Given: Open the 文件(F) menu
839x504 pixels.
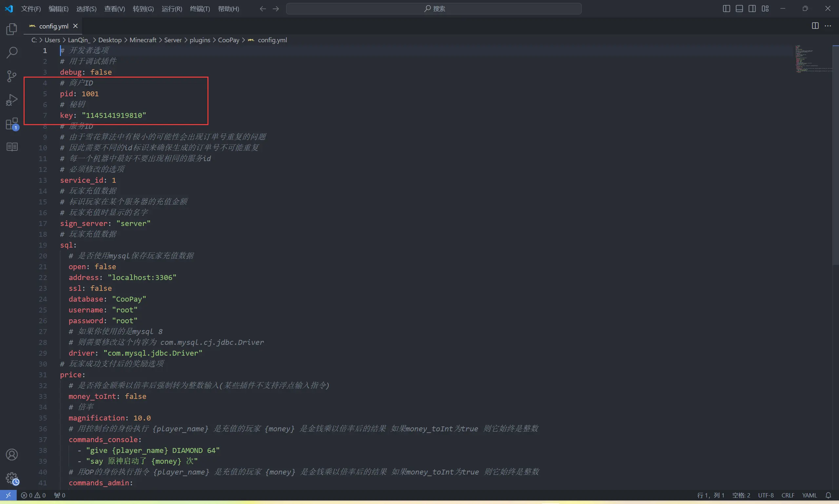Looking at the screenshot, I should (30, 9).
